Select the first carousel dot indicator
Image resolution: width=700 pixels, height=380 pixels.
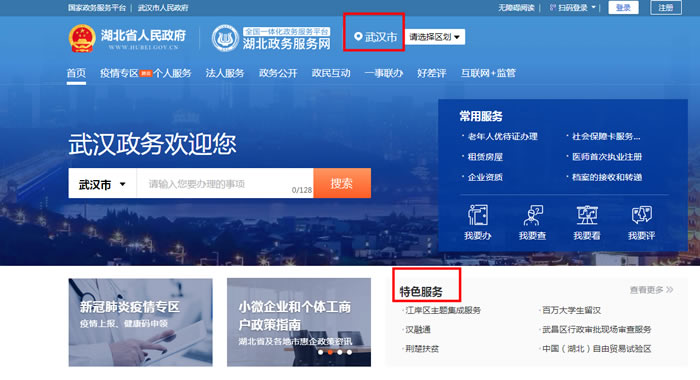321,352
